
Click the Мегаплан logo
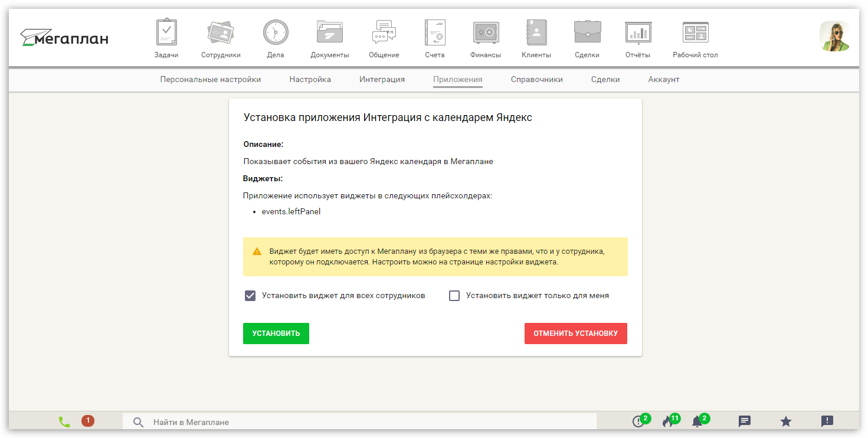tap(64, 38)
